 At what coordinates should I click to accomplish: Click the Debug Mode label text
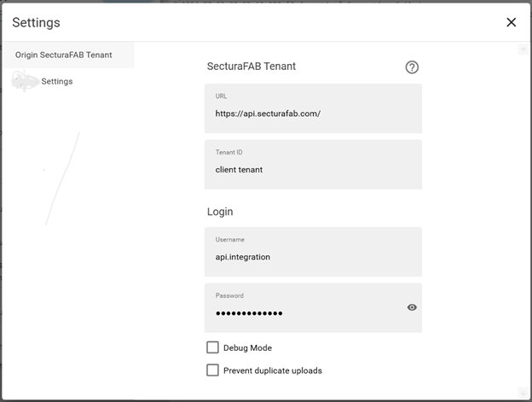[x=247, y=348]
